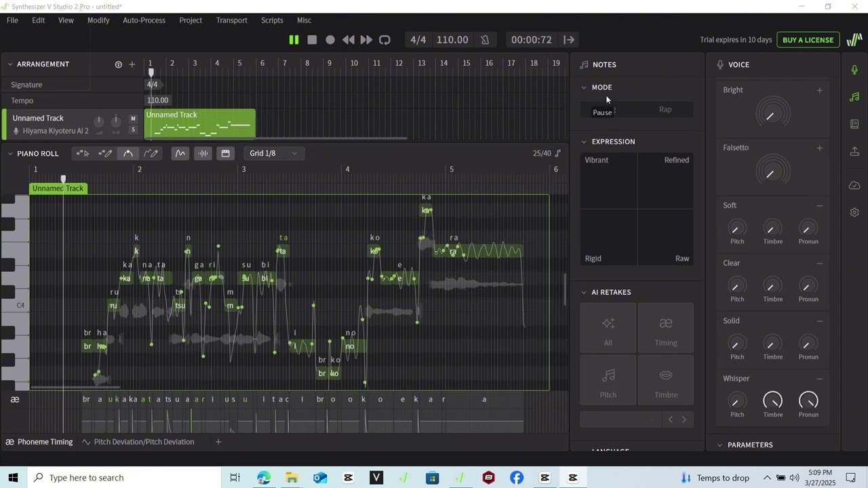Click the All AI retake button
This screenshot has width=868, height=488.
click(x=608, y=329)
